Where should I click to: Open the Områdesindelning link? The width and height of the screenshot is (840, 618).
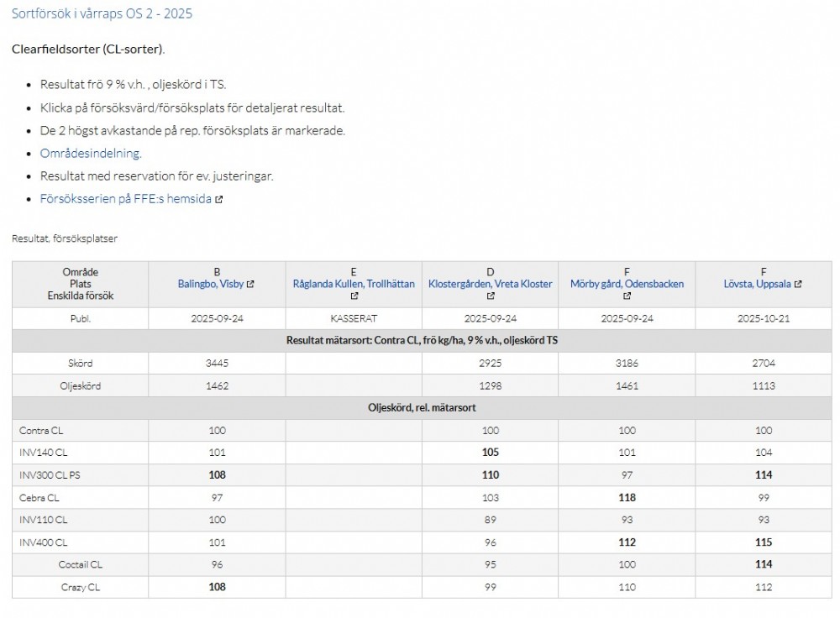click(91, 154)
